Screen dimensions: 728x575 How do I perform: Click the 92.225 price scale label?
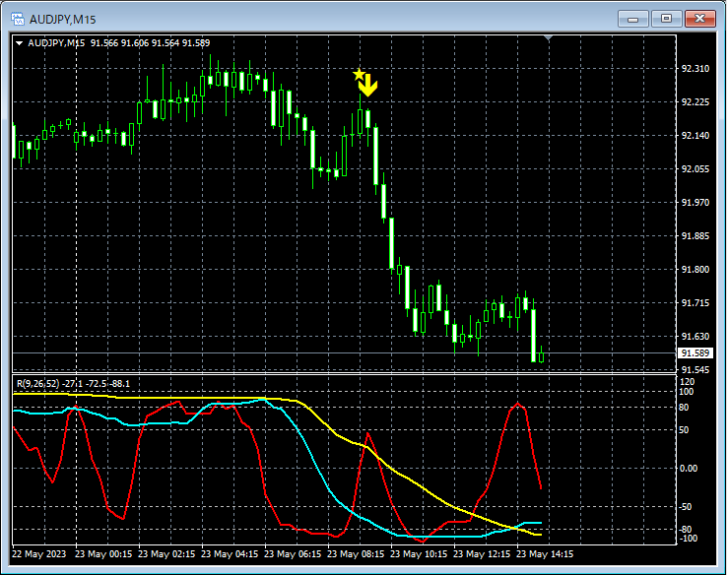(x=695, y=102)
